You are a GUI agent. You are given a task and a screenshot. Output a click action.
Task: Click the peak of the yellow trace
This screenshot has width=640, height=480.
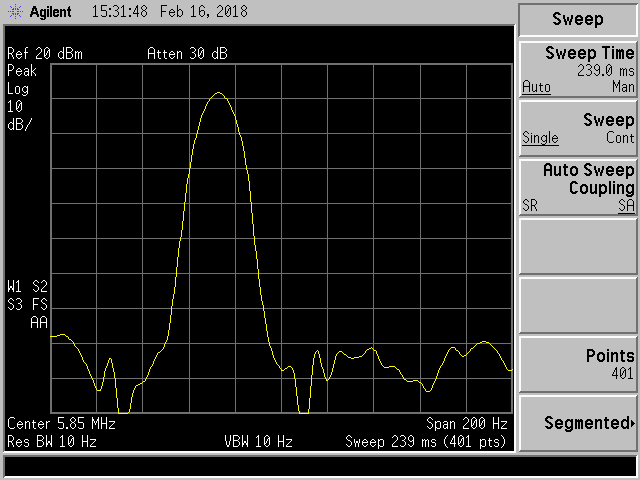217,94
